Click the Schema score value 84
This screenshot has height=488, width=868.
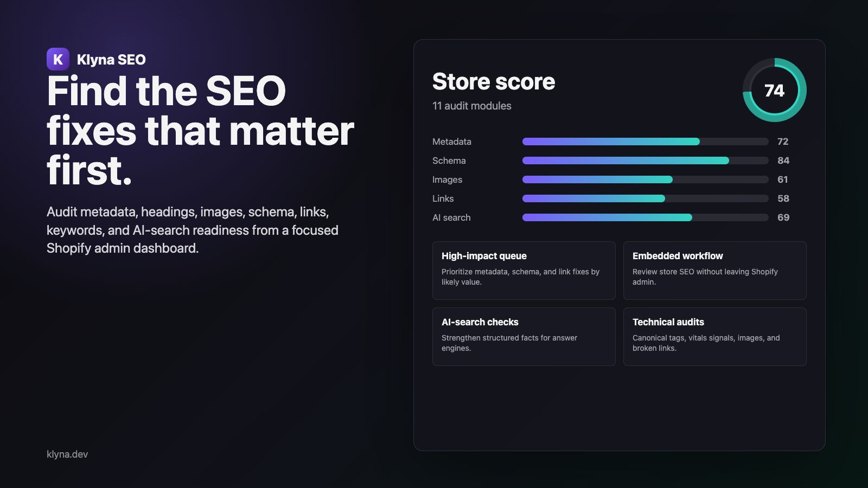(x=783, y=160)
